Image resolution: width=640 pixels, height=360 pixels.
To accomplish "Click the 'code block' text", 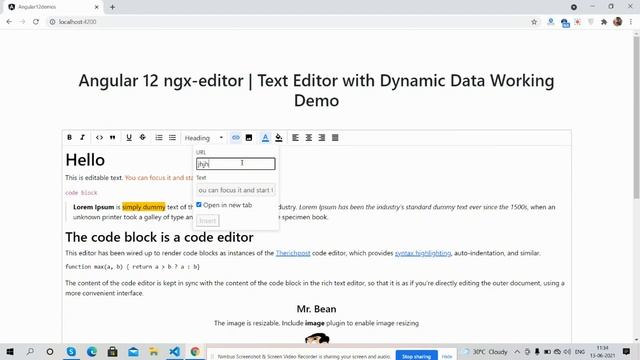I will (x=81, y=193).
